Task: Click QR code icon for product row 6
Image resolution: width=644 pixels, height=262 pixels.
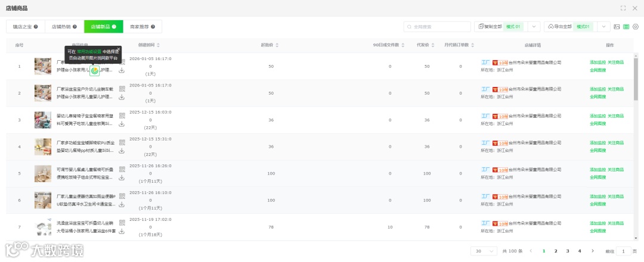Action: pyautogui.click(x=122, y=196)
